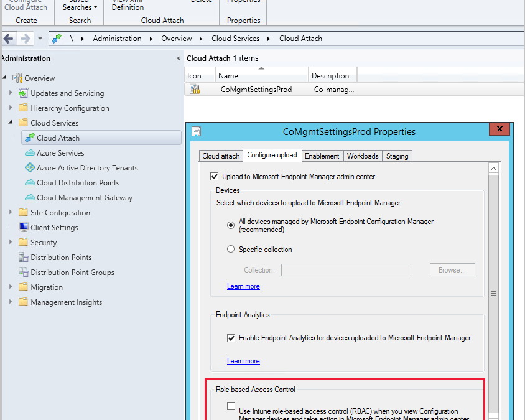Click the Overview tree node icon
525x420 pixels.
coord(17,78)
